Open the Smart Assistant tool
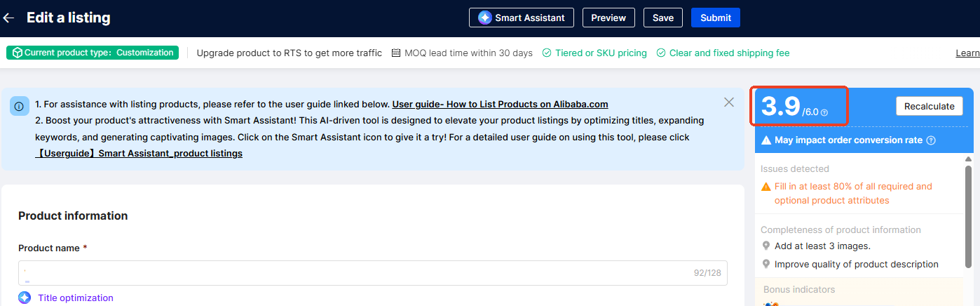Screen dimensions: 980x306 [521, 18]
